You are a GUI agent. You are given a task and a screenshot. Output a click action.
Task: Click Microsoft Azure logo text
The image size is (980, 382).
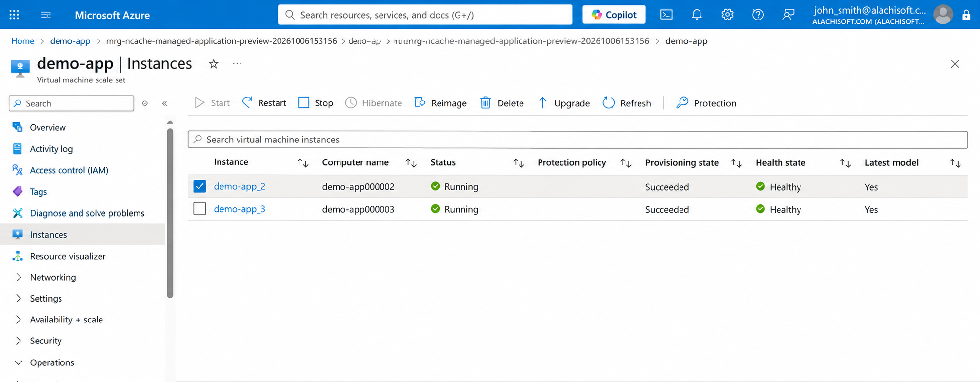click(112, 15)
